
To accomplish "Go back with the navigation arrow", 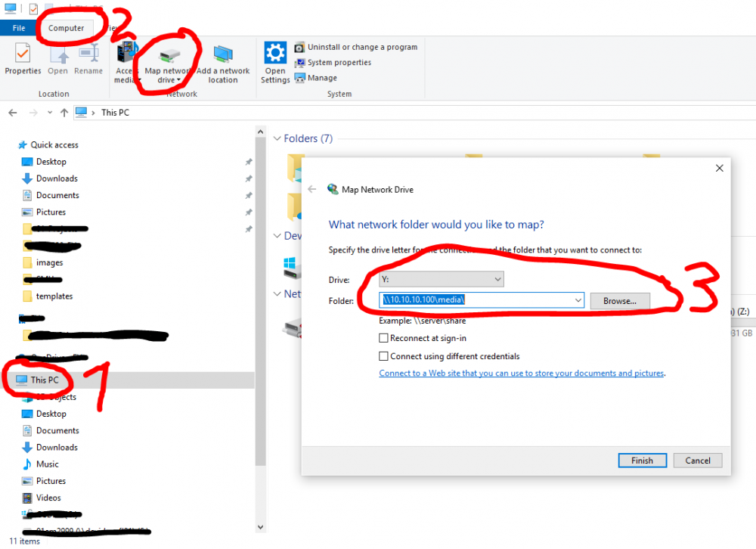I will point(13,113).
